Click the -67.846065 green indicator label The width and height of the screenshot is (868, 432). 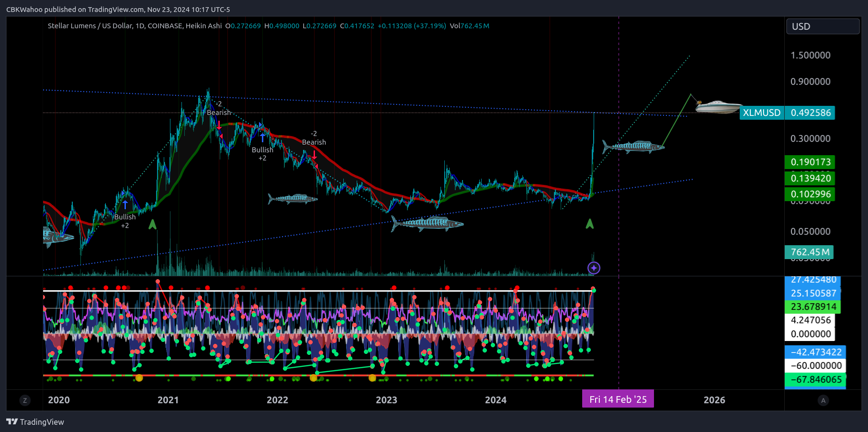pyautogui.click(x=816, y=379)
